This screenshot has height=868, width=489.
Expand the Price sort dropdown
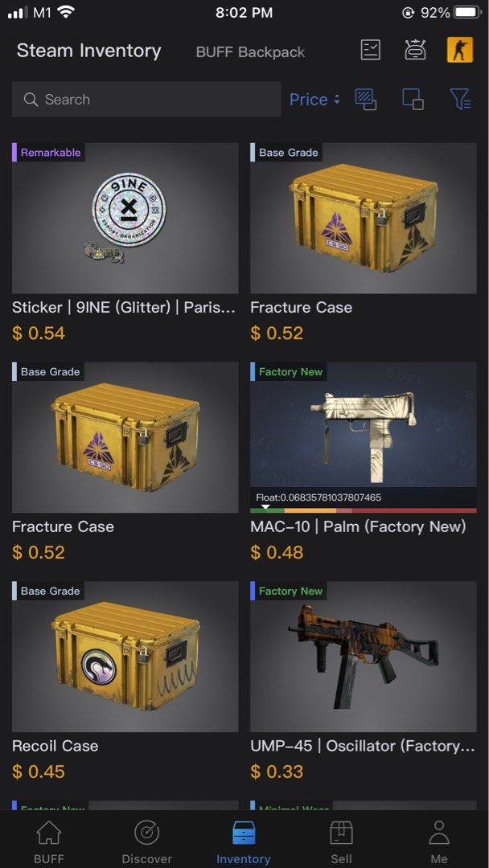pyautogui.click(x=314, y=100)
